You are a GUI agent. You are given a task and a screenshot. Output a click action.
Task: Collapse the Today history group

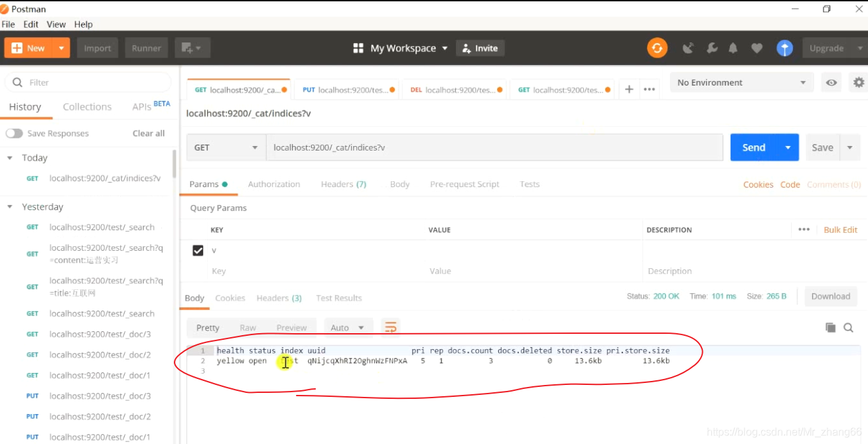coord(10,158)
